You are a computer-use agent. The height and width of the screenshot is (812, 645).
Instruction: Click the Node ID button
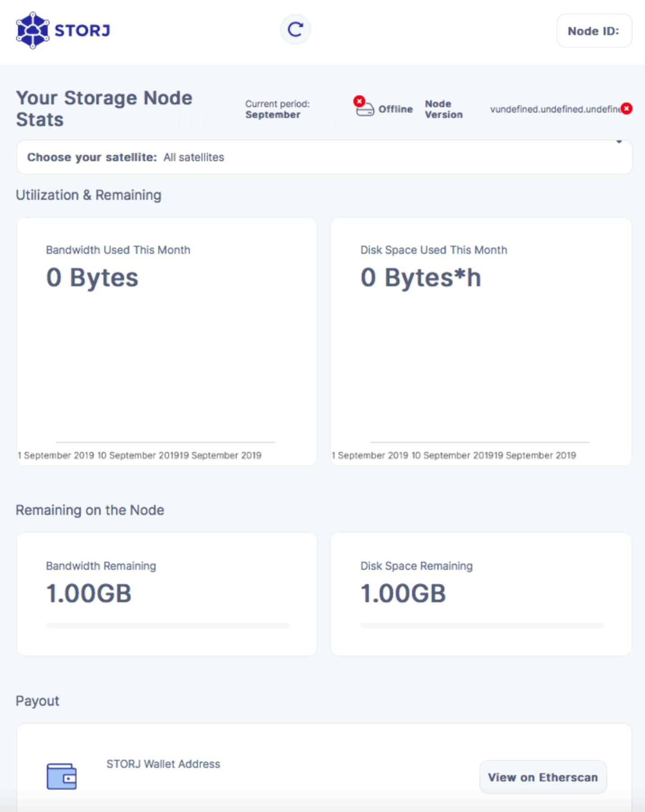pyautogui.click(x=594, y=31)
